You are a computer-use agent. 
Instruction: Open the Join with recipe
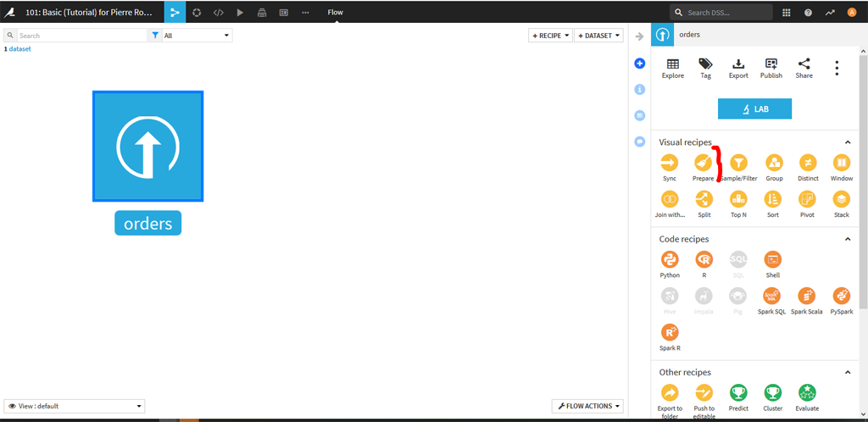point(670,199)
